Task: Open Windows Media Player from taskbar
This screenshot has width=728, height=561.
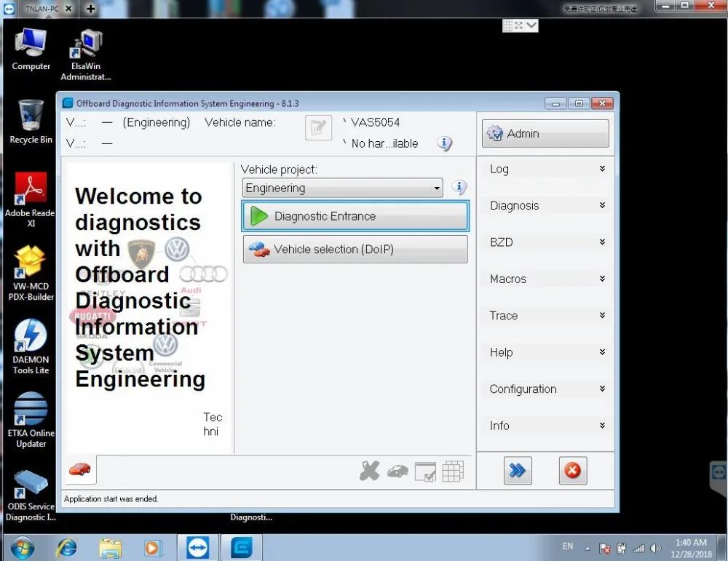Action: coord(152,549)
